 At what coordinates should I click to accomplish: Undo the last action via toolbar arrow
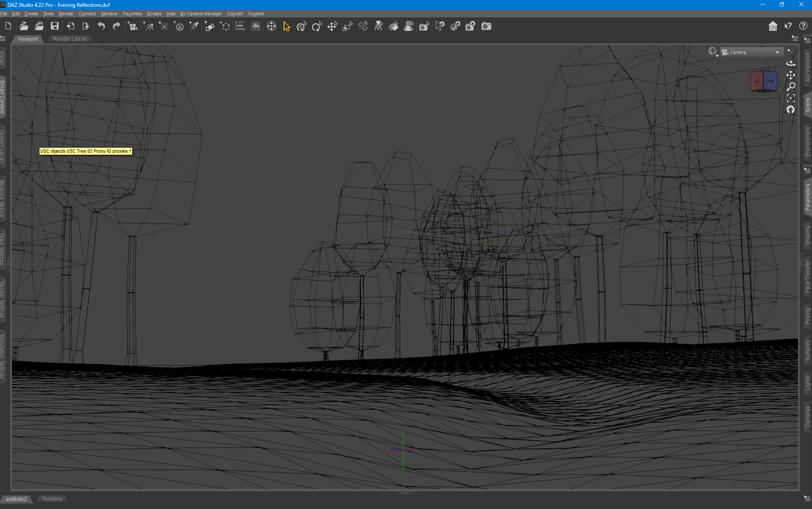[101, 26]
